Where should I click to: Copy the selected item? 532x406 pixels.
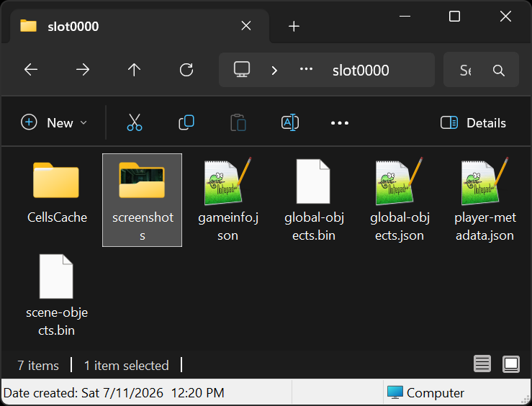(186, 122)
